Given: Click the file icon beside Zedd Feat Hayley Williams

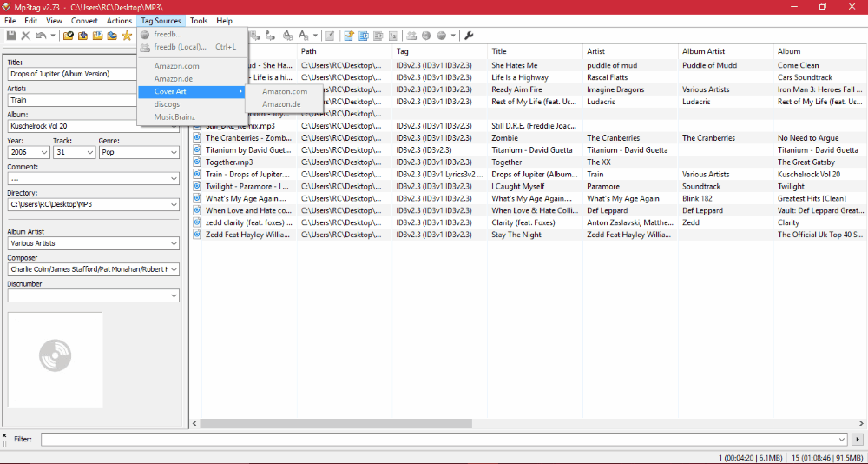Looking at the screenshot, I should (x=196, y=235).
